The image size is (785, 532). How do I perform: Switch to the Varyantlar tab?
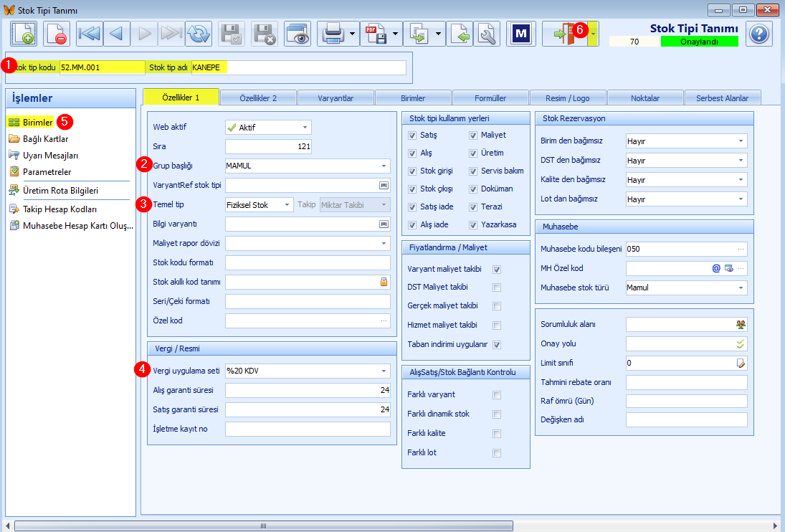coord(336,98)
